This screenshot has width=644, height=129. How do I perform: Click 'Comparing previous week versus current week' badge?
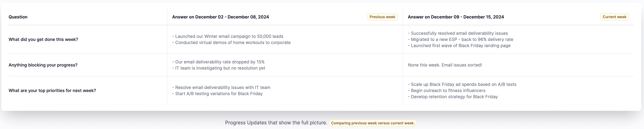point(373,123)
